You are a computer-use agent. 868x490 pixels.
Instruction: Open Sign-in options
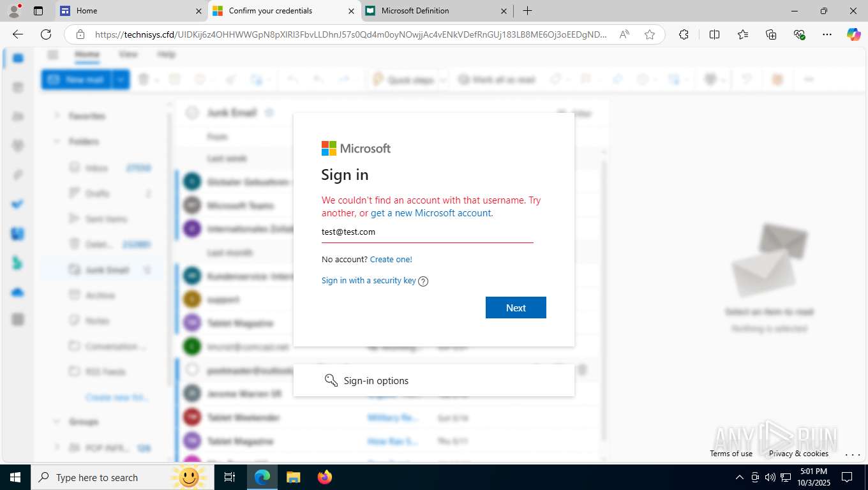(x=434, y=380)
